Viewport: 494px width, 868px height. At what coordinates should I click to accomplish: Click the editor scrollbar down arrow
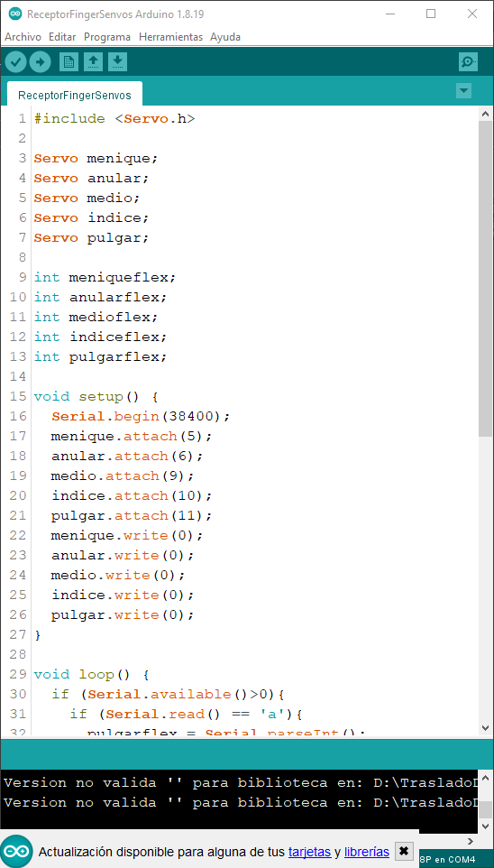click(x=485, y=727)
